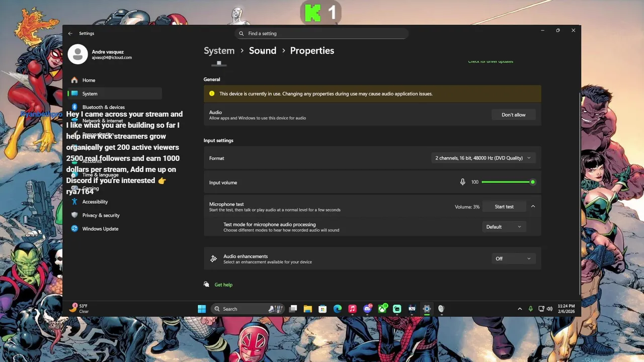The height and width of the screenshot is (362, 644).
Task: Open Discord from the taskbar
Action: 367,309
